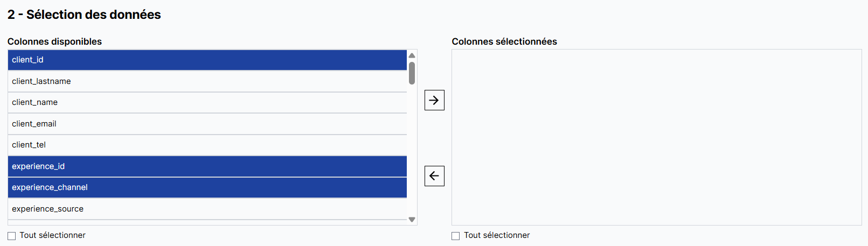Viewport: 868px width, 246px height.
Task: Click the 'Colonnes disponibles' label
Action: [54, 41]
